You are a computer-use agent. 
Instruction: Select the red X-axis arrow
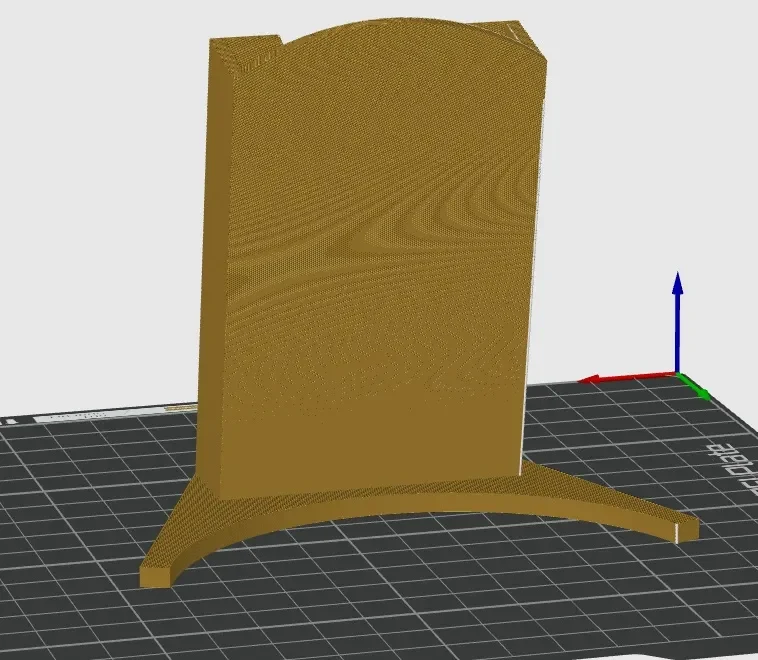click(x=627, y=378)
